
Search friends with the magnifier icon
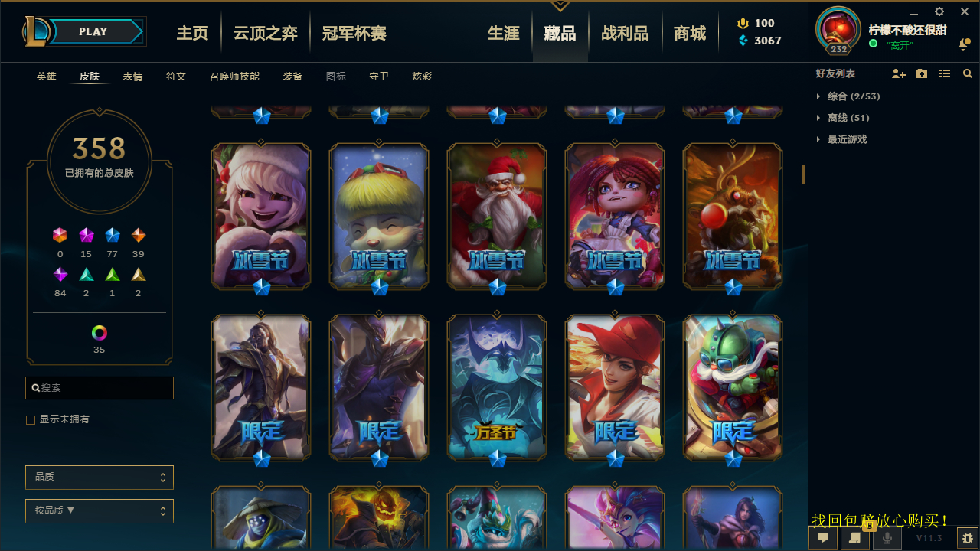[968, 73]
